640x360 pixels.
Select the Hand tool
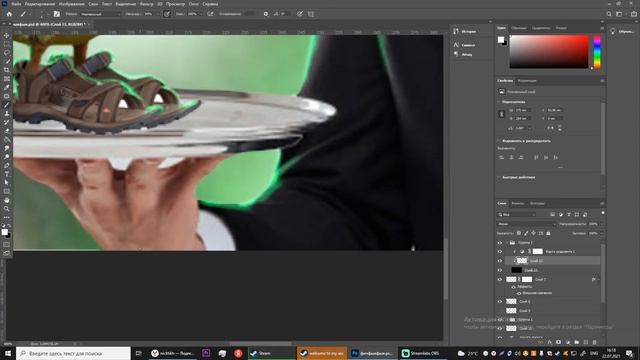coord(7,200)
